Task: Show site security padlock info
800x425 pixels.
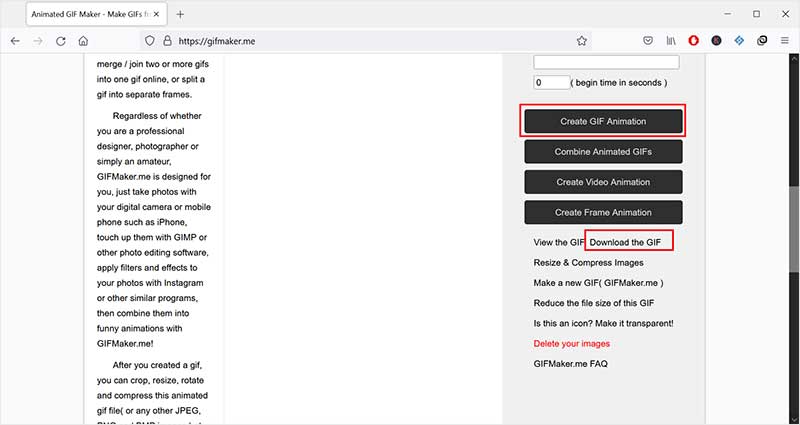Action: [166, 41]
